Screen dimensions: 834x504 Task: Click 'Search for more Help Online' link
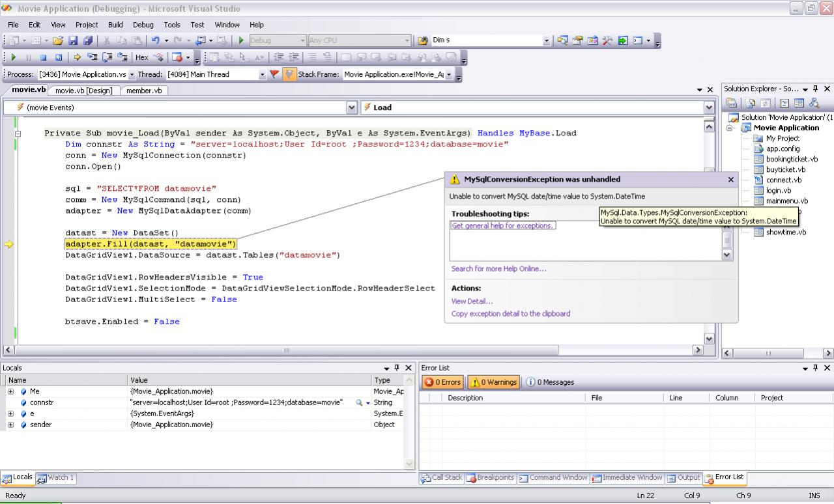tap(498, 269)
